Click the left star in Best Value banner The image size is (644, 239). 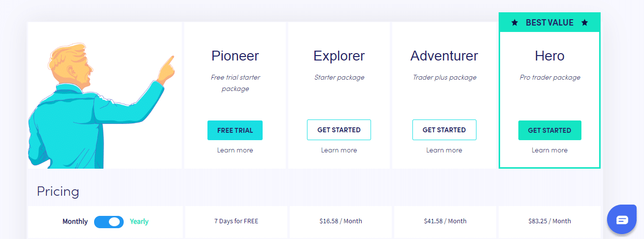coord(514,23)
